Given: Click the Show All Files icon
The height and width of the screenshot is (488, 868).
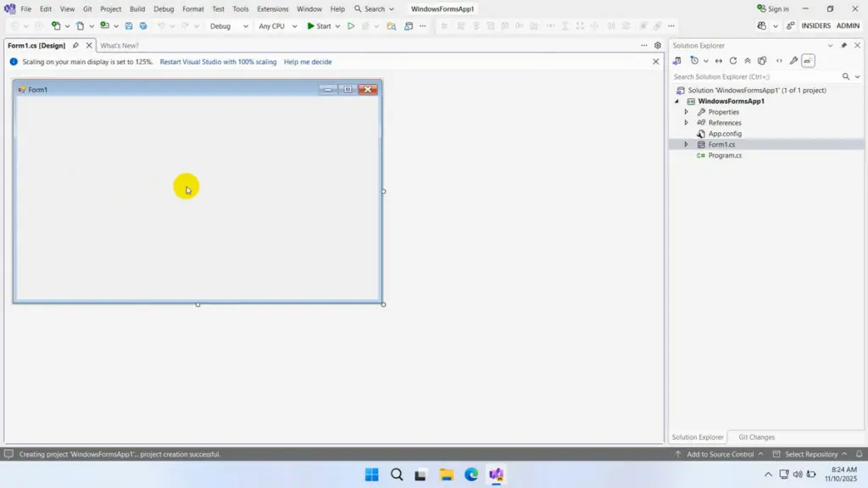Looking at the screenshot, I should point(762,60).
